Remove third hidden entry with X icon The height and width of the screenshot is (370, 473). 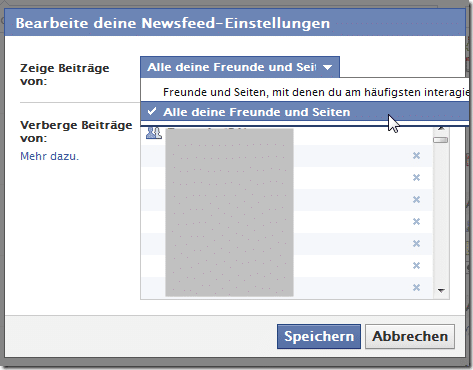point(416,200)
